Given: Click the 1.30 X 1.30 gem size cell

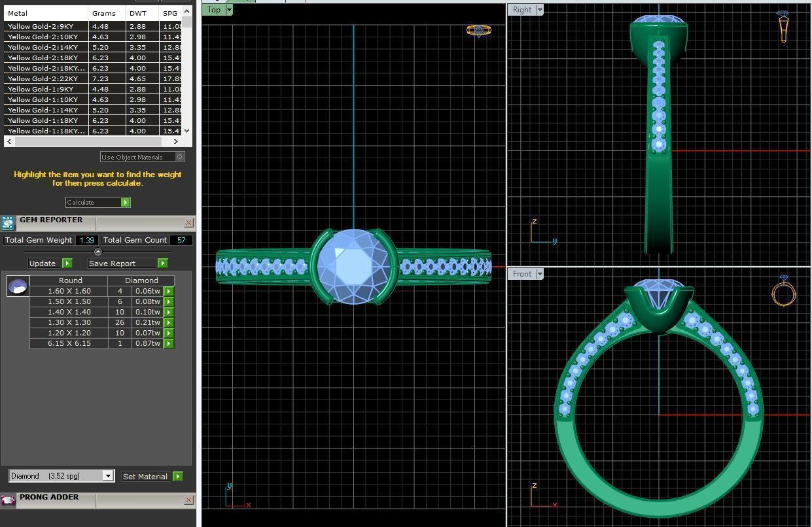Looking at the screenshot, I should (69, 322).
